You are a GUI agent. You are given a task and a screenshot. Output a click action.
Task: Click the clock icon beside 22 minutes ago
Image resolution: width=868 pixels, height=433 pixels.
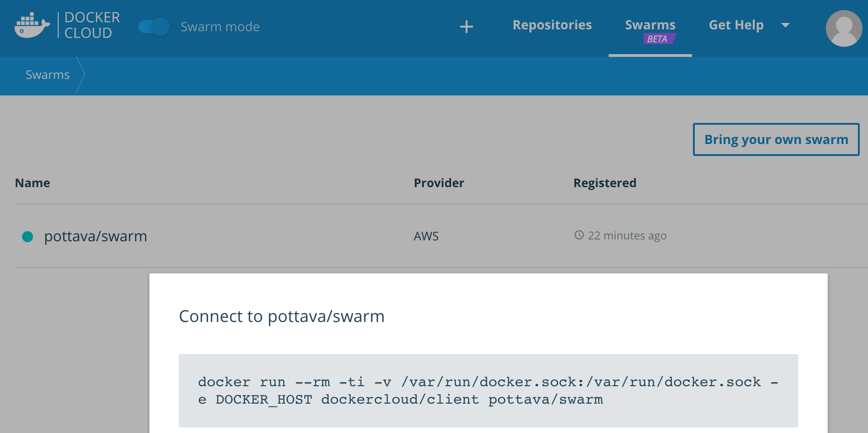point(579,235)
